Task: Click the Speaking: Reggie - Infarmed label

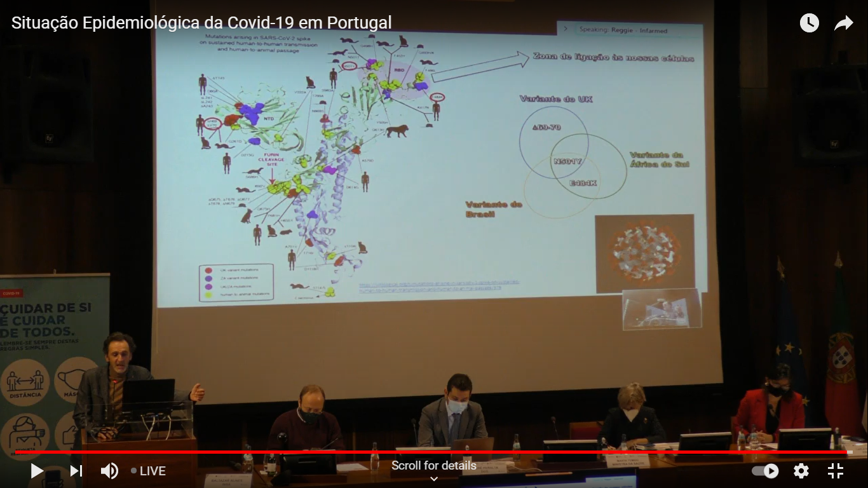Action: [623, 30]
